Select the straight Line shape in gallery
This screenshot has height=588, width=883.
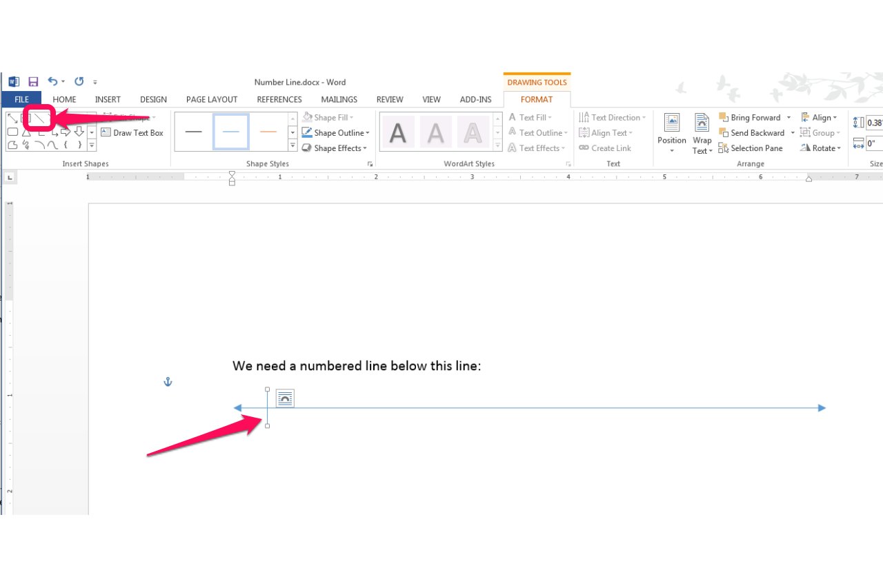pyautogui.click(x=40, y=118)
